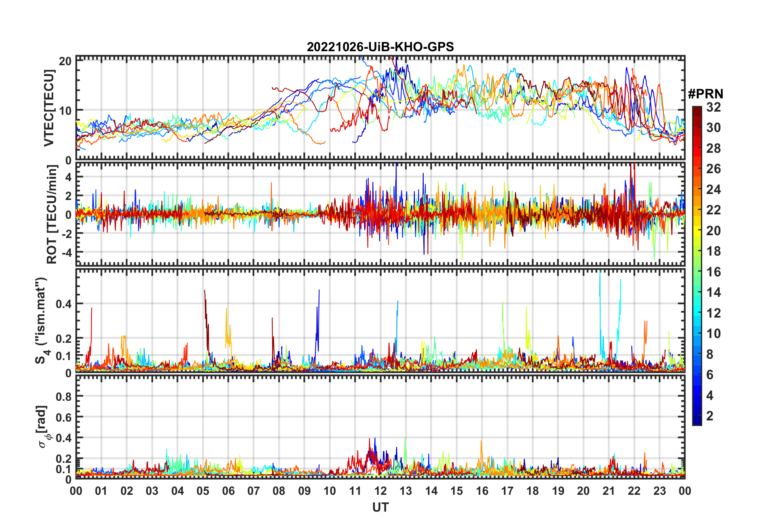Click the VTEC[TECU] axis label
The width and height of the screenshot is (761, 532).
[x=49, y=108]
